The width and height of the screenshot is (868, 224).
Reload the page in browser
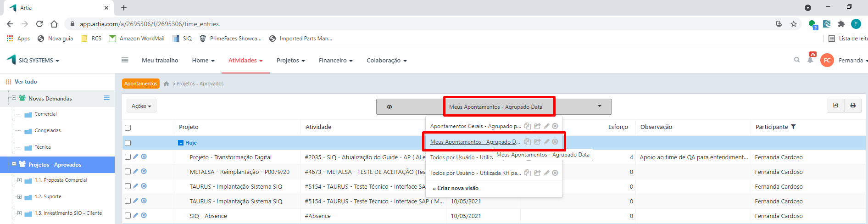[x=39, y=24]
